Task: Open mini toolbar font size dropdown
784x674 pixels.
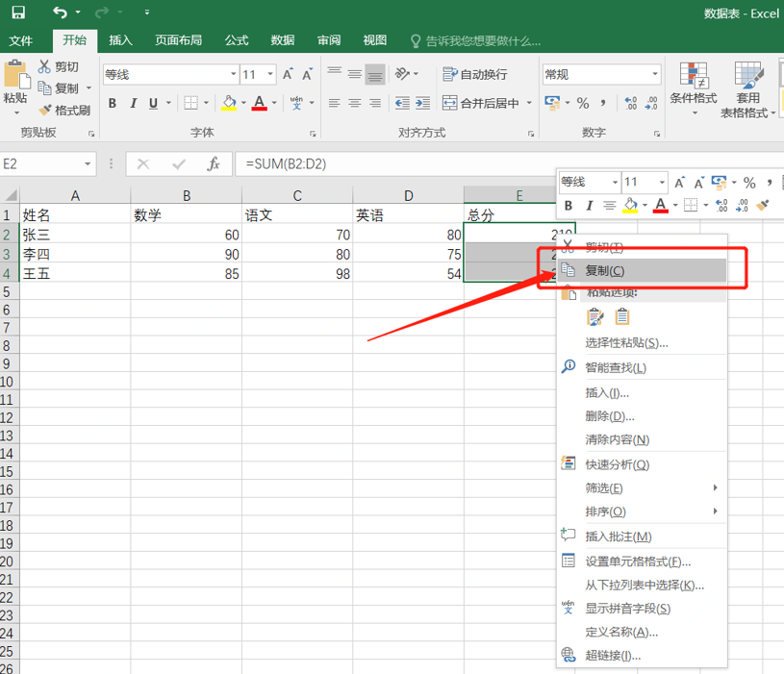Action: [x=662, y=183]
